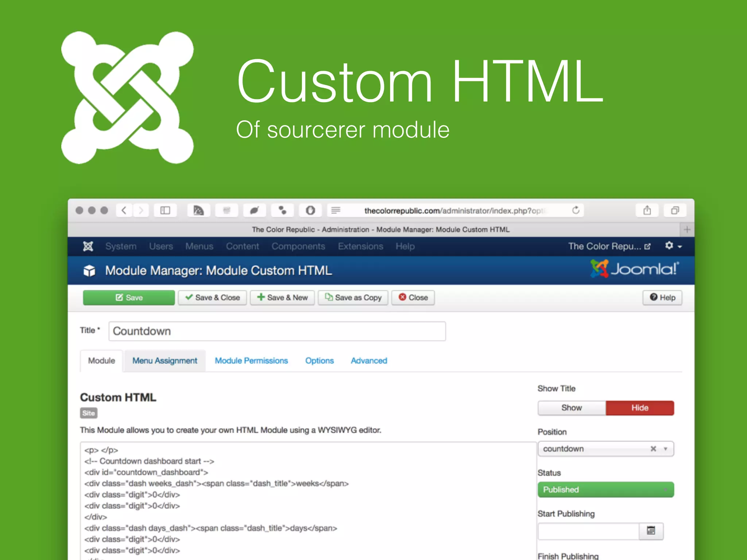
Task: Switch to the Advanced tab
Action: [369, 361]
